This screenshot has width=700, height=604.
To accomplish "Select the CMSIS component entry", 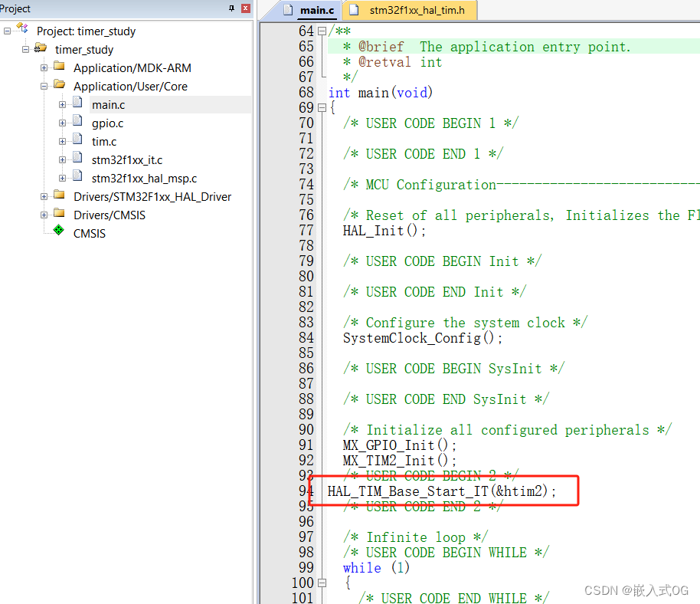I will point(90,234).
